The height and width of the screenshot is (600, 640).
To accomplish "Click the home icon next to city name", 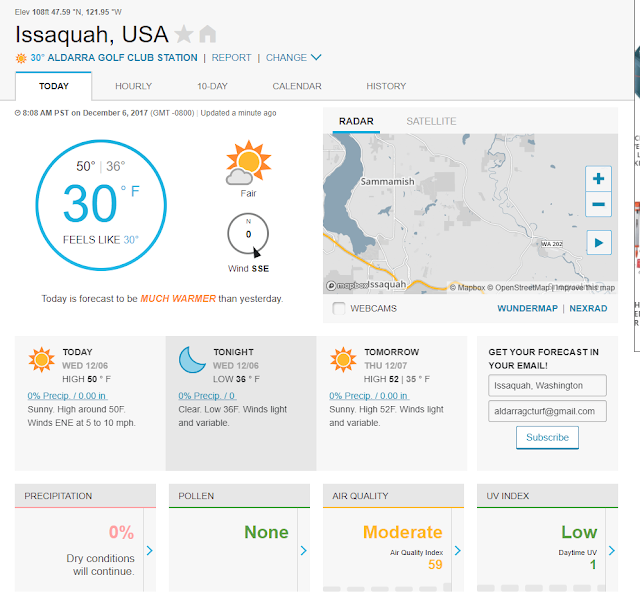I will click(x=208, y=33).
